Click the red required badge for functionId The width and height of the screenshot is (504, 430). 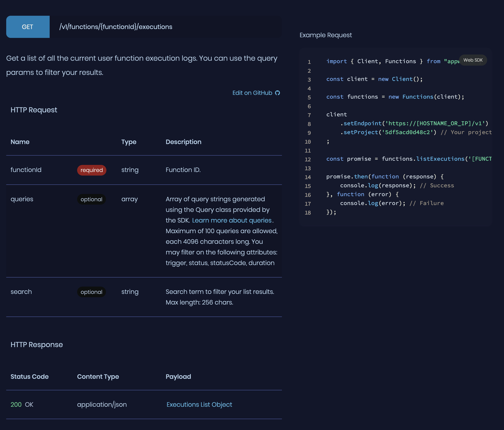click(x=92, y=170)
